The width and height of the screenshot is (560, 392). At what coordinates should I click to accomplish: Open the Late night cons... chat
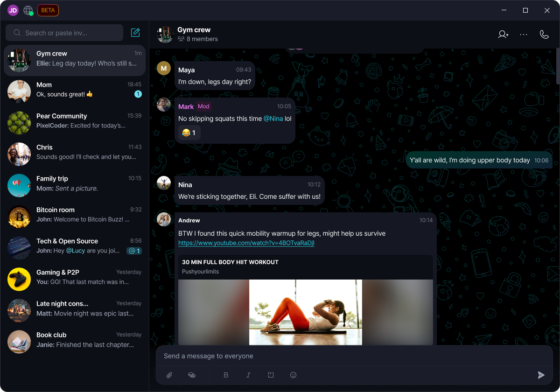click(x=75, y=310)
